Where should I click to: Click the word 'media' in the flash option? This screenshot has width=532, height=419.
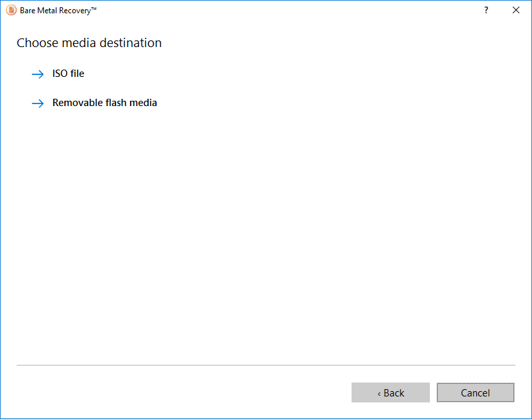pos(144,103)
